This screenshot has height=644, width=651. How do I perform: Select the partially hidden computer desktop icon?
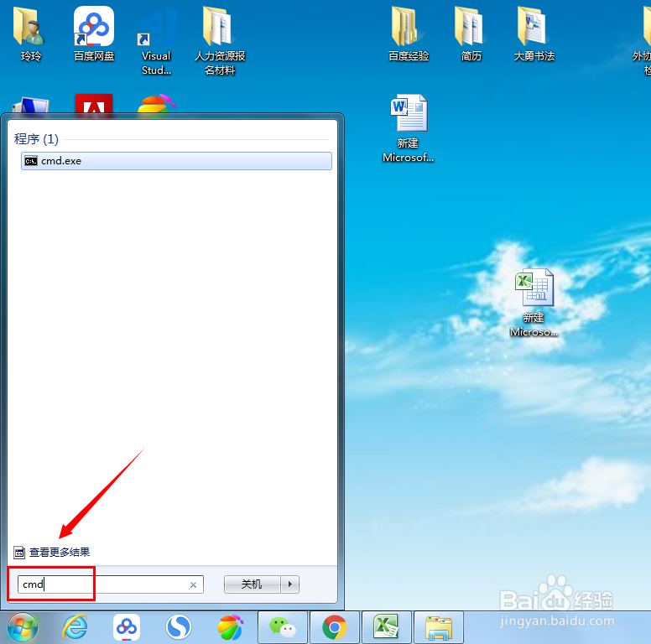coord(31,105)
